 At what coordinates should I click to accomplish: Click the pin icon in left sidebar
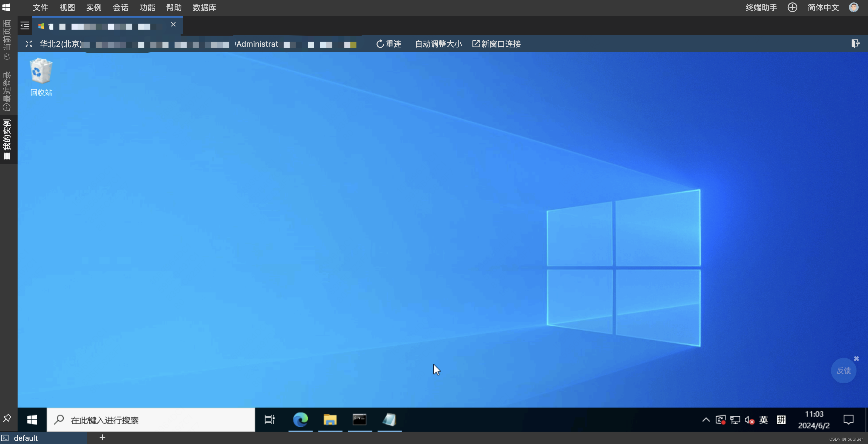pos(7,418)
